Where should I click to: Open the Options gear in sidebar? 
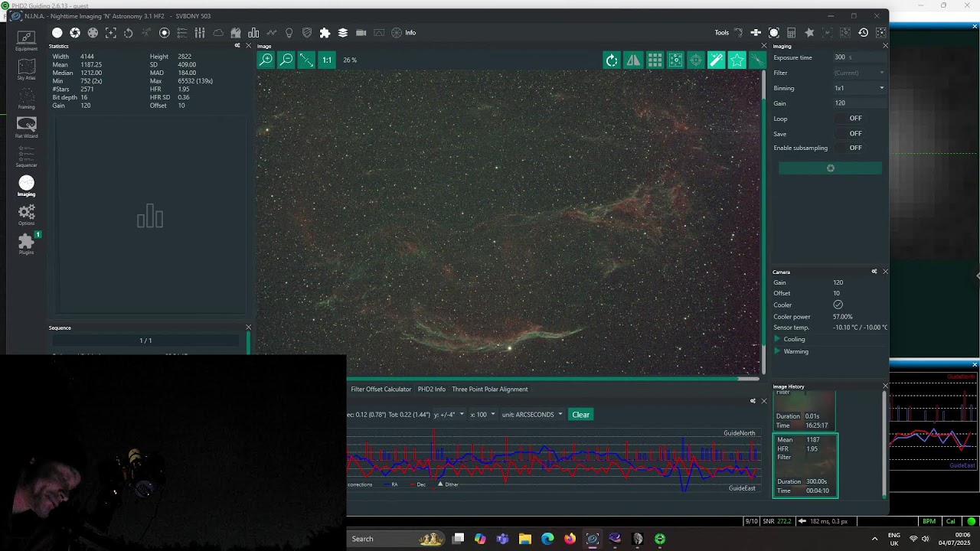pyautogui.click(x=26, y=215)
